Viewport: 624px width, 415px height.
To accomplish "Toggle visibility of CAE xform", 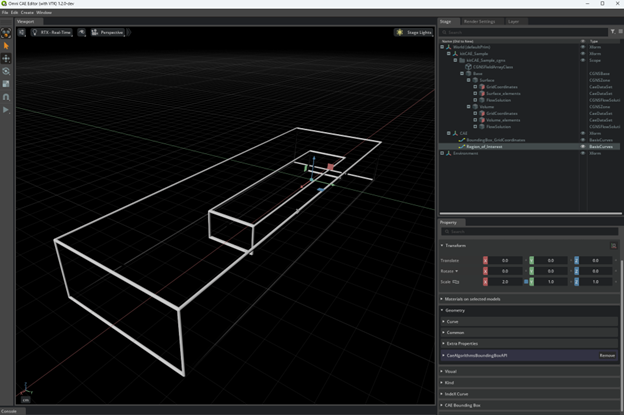I will coord(583,133).
